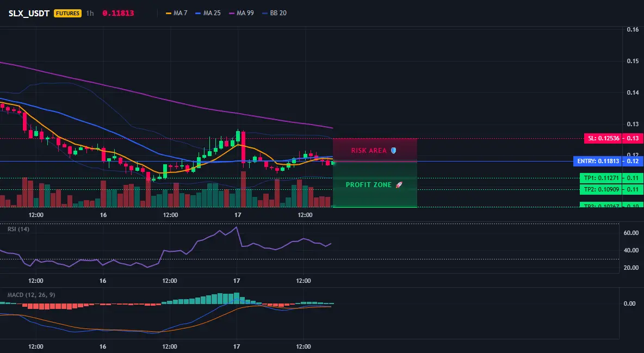Toggle the MA 25 legend entry
The height and width of the screenshot is (353, 644).
[208, 13]
